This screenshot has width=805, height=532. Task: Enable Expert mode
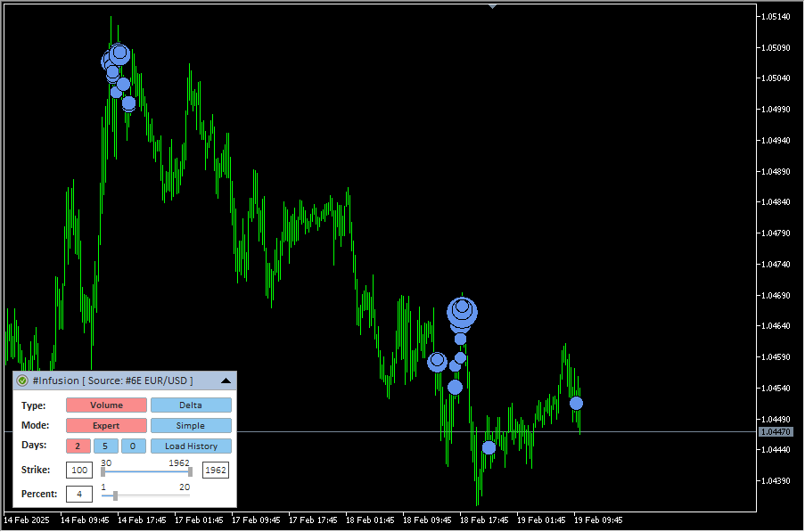tap(106, 426)
